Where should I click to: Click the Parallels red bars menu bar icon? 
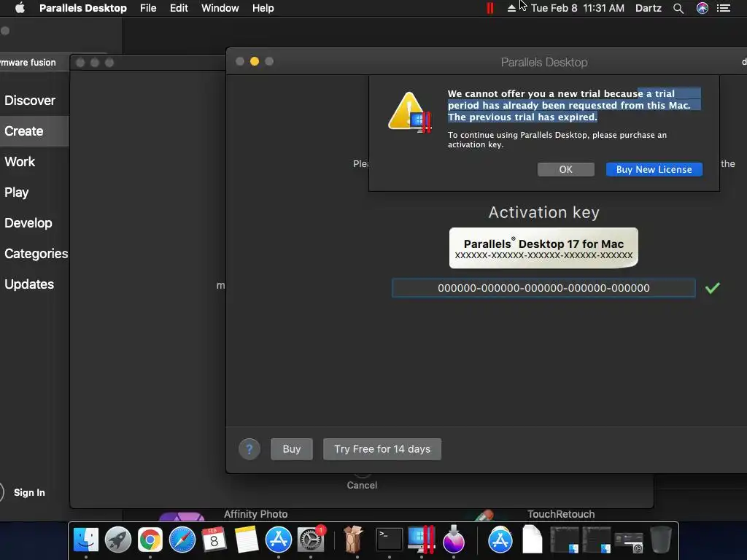point(489,8)
